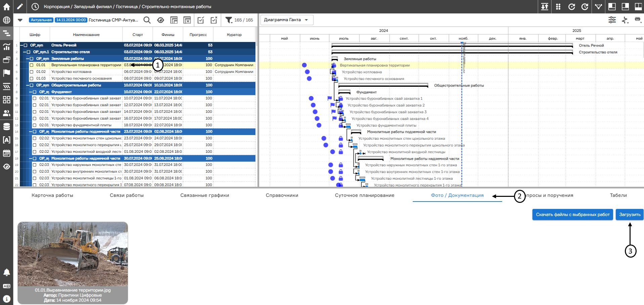Switch to bottom-panel layout icon, far right
Viewport: 644px width, 305px height.
tap(638, 6)
